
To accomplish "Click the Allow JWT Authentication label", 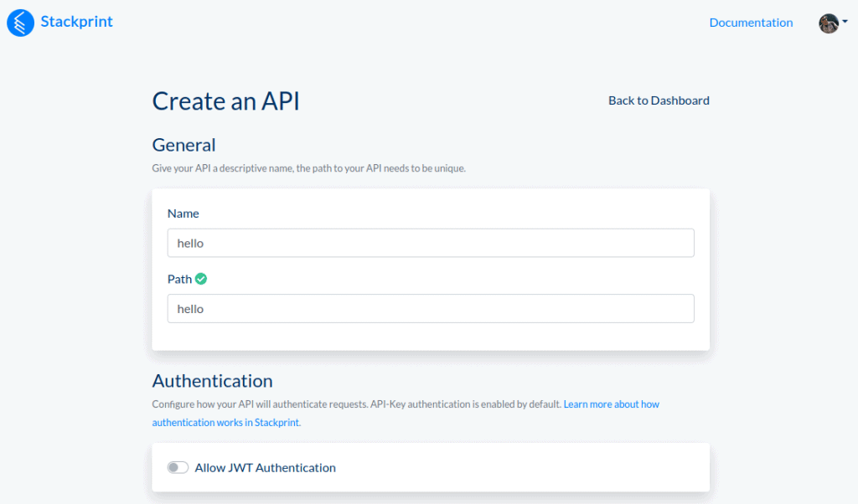I will (x=266, y=467).
